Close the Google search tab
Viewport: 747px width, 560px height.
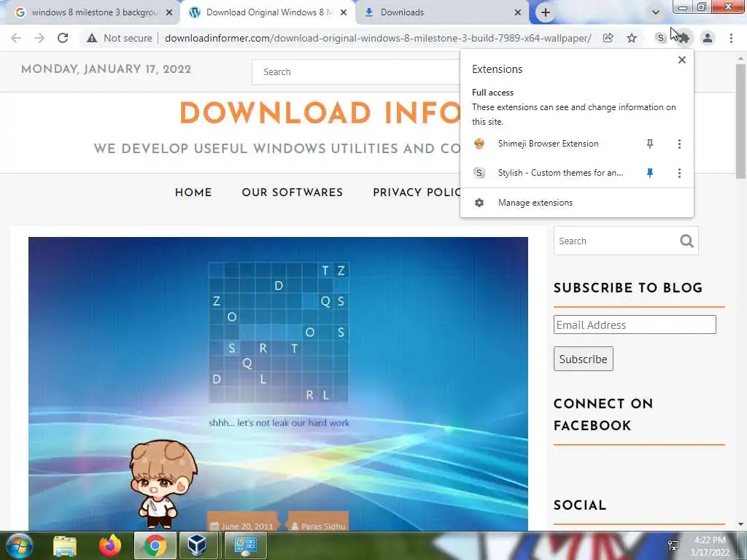pos(169,12)
